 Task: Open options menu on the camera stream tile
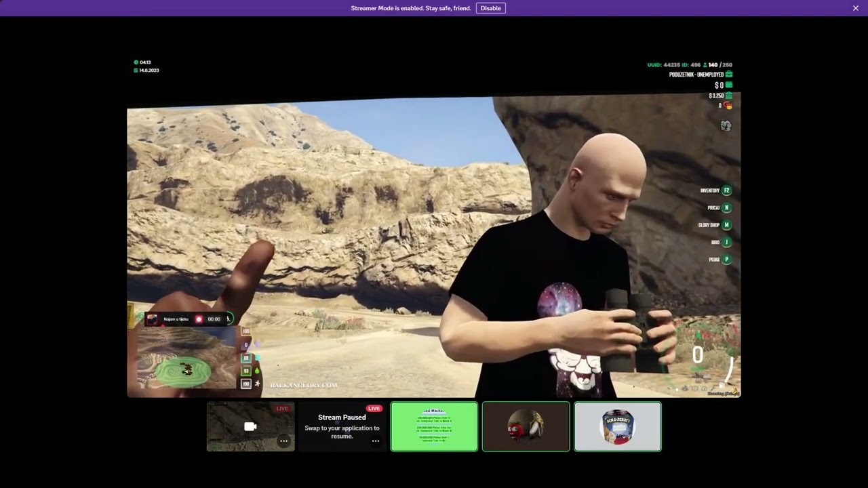click(x=283, y=441)
